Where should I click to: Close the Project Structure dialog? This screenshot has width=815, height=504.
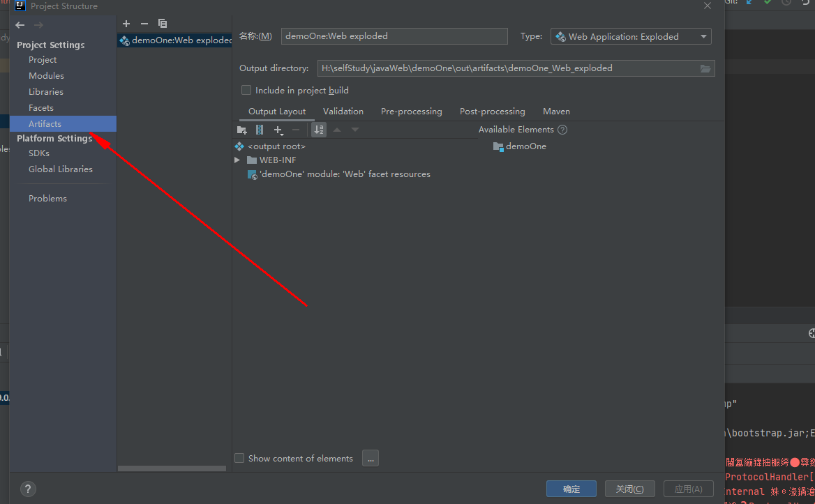click(x=708, y=6)
